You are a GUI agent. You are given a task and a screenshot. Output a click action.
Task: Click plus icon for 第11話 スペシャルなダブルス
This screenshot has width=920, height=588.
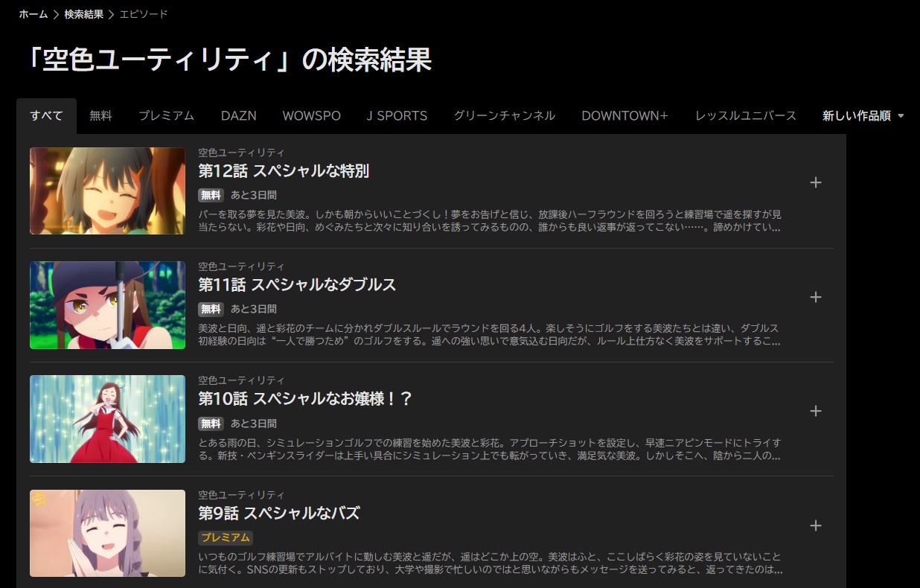tap(815, 298)
